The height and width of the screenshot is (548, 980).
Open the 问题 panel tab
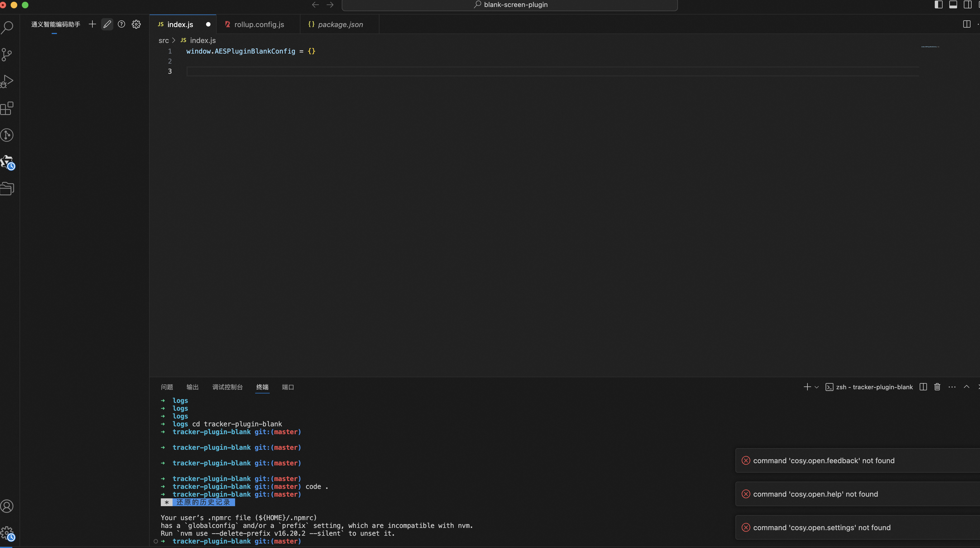click(167, 387)
